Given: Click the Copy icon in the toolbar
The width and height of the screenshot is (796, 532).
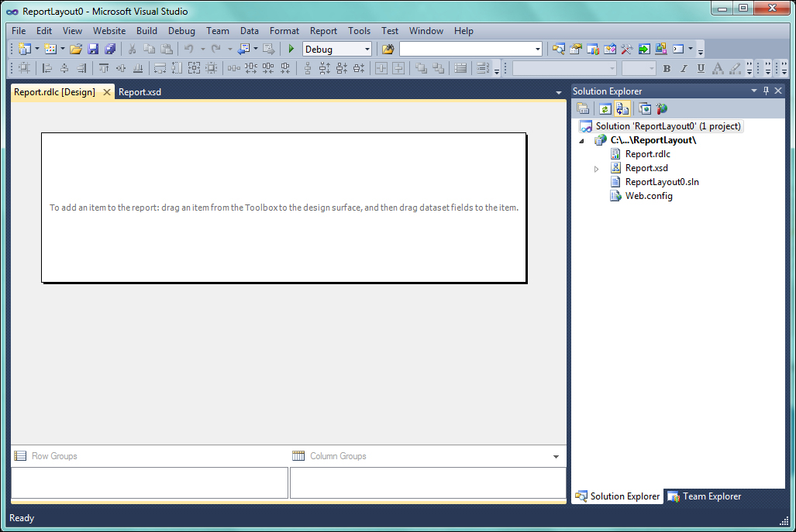Looking at the screenshot, I should click(x=150, y=49).
